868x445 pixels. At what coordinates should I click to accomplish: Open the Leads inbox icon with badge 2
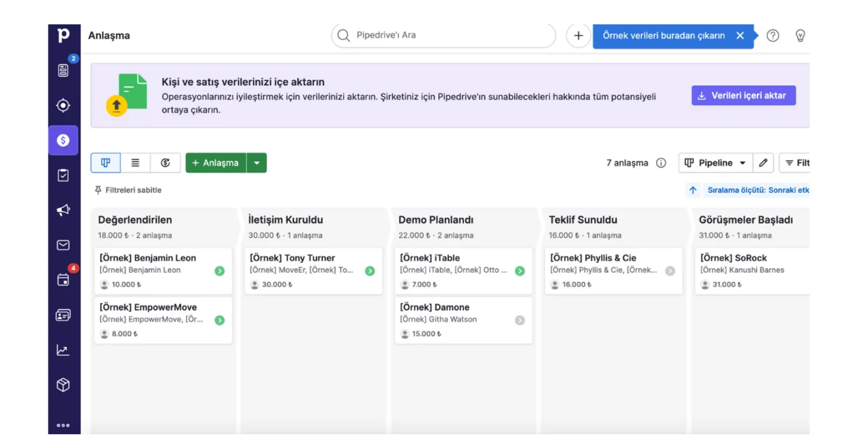pos(63,70)
